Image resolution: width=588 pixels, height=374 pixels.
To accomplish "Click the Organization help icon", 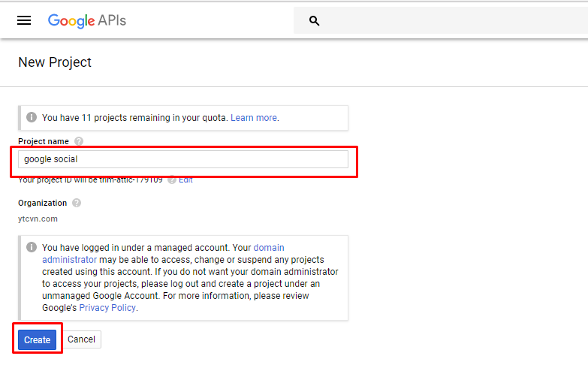I will tap(77, 203).
